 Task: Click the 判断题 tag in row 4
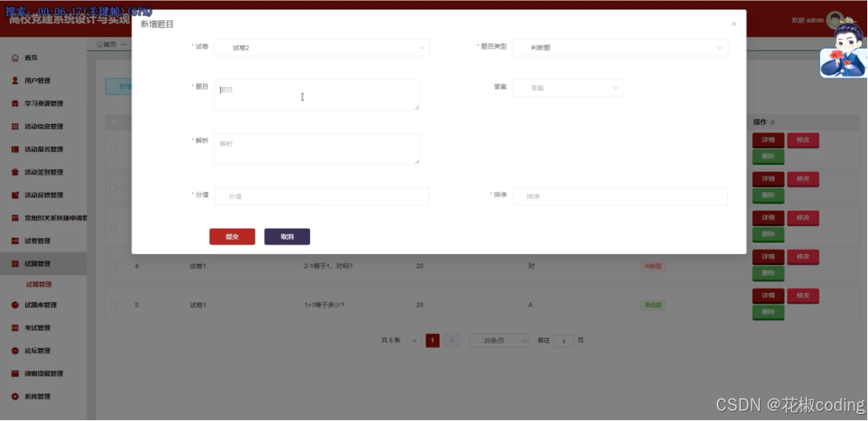(653, 267)
